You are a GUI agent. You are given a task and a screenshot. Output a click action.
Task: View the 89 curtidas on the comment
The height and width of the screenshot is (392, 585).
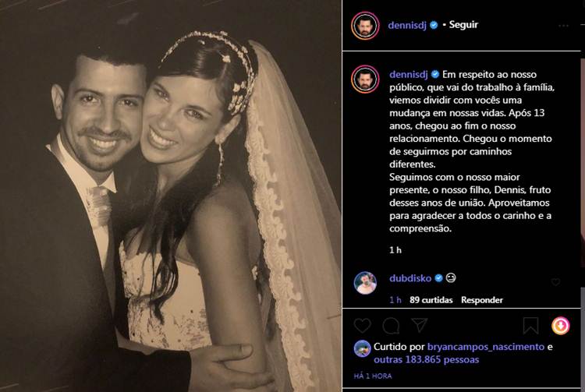[x=431, y=300]
